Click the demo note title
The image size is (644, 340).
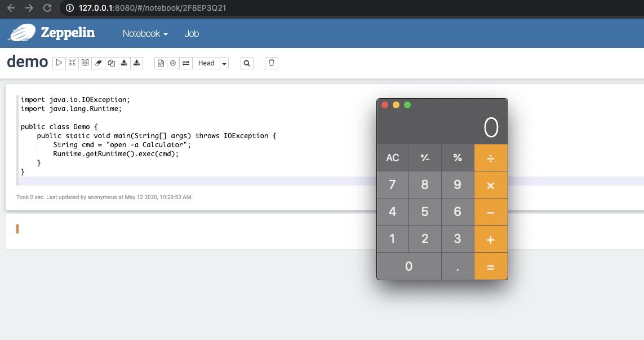tap(28, 61)
